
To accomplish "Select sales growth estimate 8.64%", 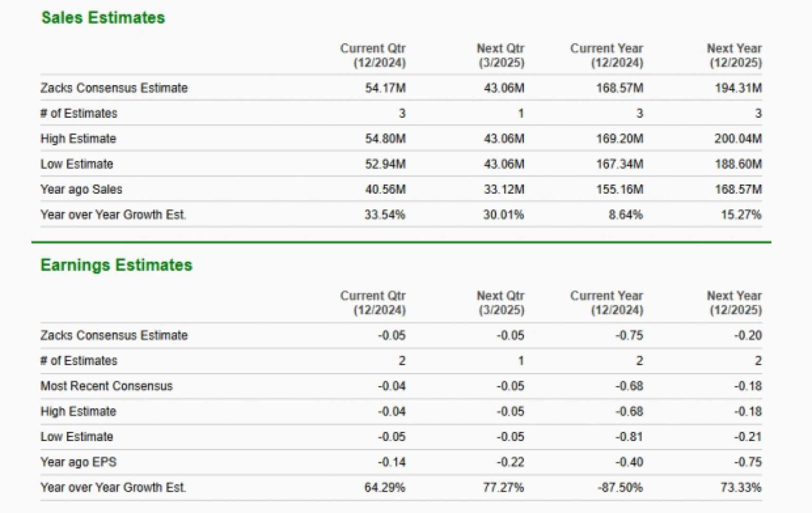I will (626, 215).
